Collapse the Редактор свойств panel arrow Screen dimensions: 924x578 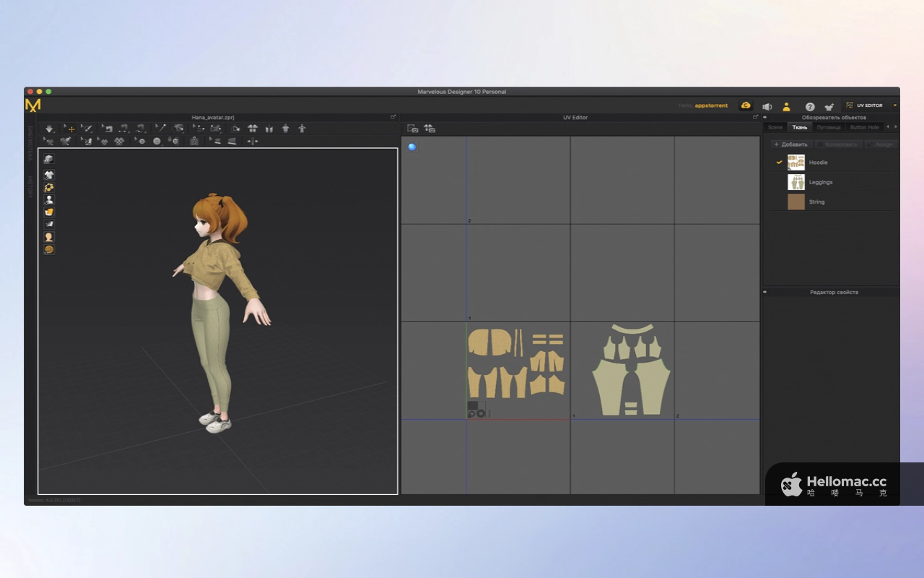tap(765, 293)
